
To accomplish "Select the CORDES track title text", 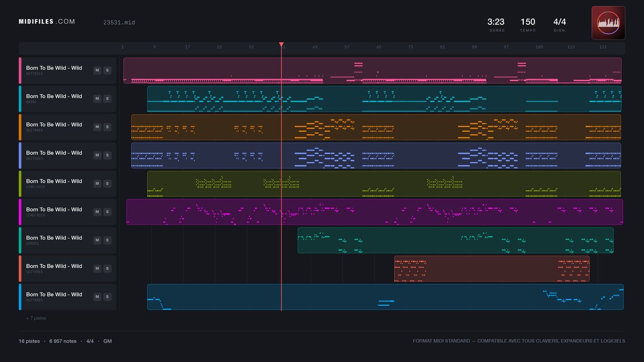I will coord(54,238).
